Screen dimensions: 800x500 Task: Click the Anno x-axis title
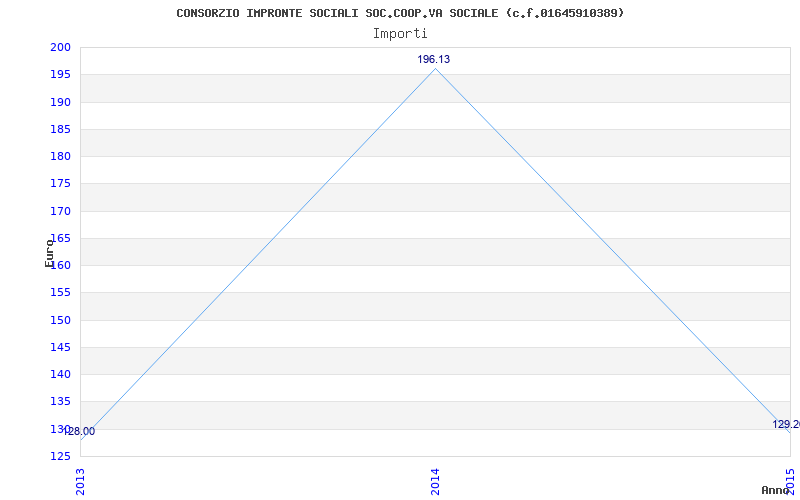[778, 490]
